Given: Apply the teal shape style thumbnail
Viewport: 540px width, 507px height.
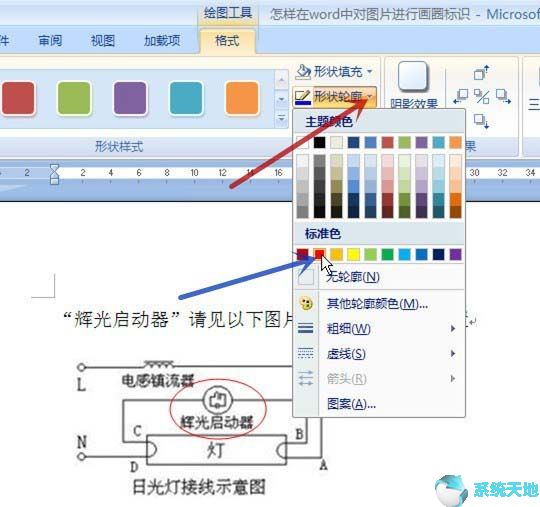Looking at the screenshot, I should click(186, 98).
